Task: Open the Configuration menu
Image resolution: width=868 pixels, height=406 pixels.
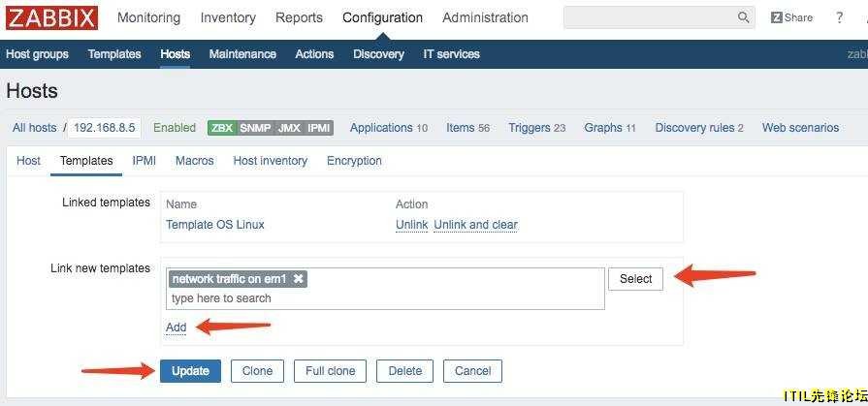Action: (x=382, y=17)
